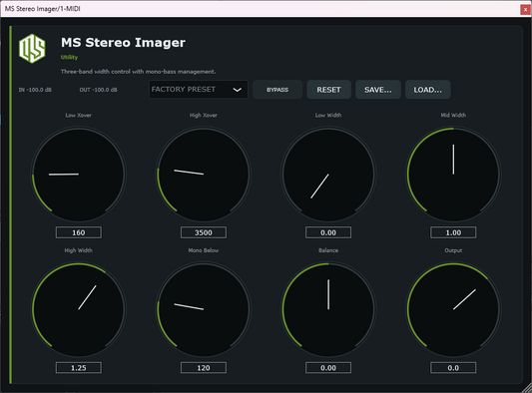
Task: Close the MS Stereo Imager window
Action: point(525,10)
